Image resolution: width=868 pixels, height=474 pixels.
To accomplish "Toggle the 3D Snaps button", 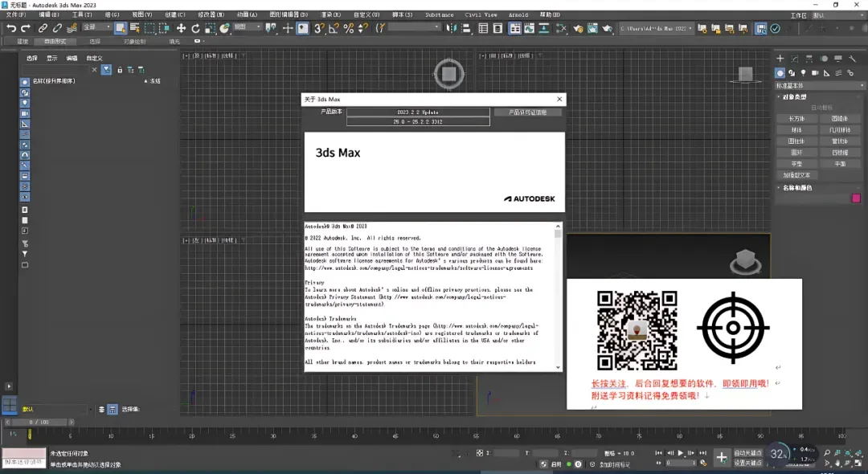I will (x=319, y=28).
